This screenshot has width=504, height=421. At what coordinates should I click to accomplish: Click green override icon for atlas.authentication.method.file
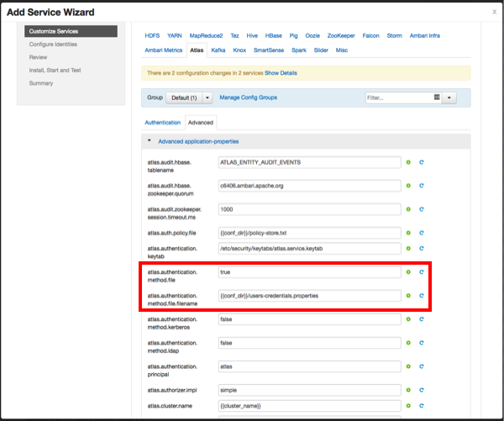click(x=408, y=272)
